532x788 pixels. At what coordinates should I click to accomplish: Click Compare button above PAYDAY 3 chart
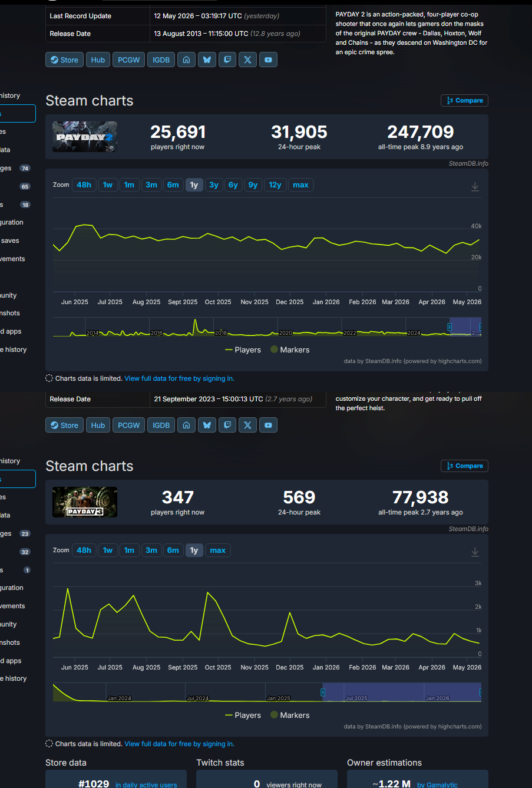coord(464,466)
